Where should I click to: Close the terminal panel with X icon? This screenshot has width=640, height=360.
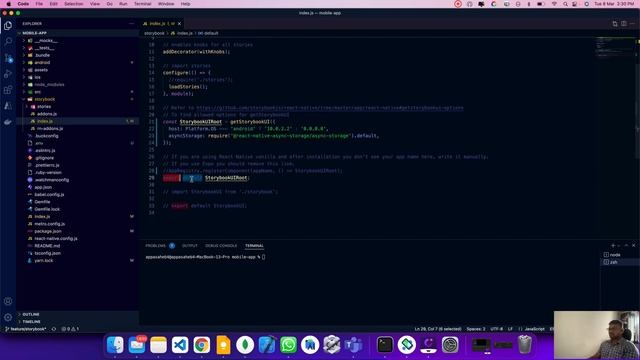tap(633, 246)
